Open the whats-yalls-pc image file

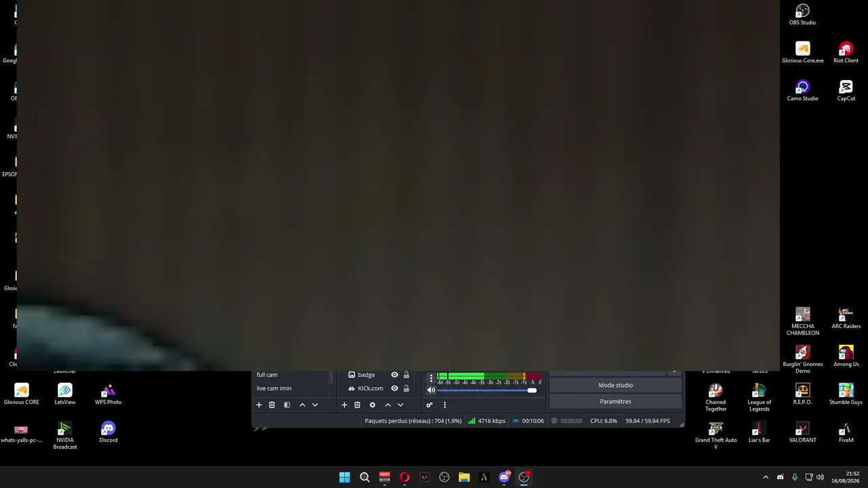pos(21,432)
